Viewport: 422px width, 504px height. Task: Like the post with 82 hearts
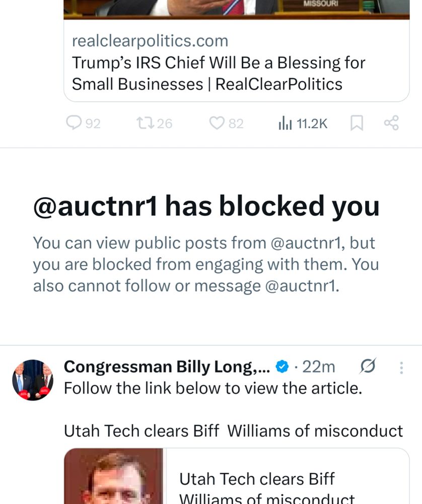click(217, 123)
